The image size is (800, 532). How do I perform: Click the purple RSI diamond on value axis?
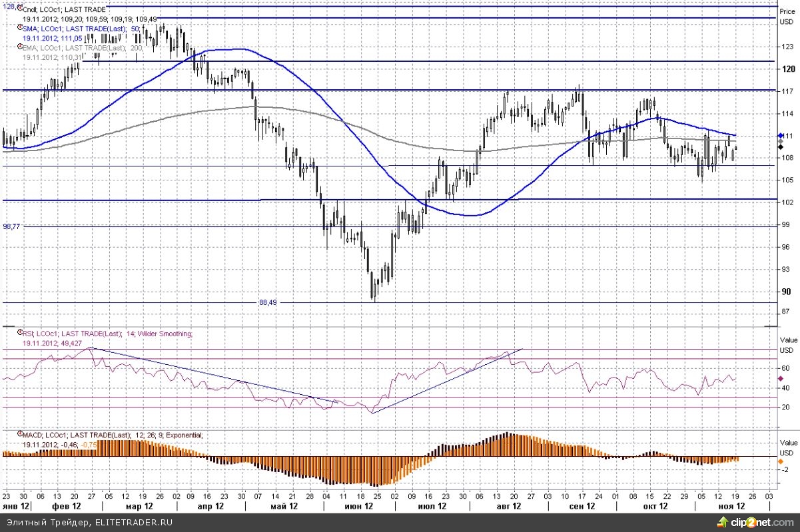pyautogui.click(x=781, y=378)
